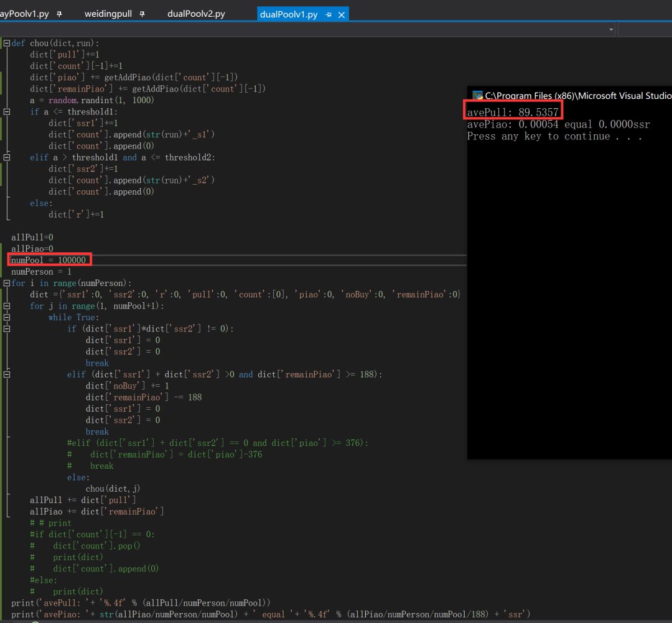Click the console window title bar icon
The width and height of the screenshot is (672, 623).
point(477,96)
